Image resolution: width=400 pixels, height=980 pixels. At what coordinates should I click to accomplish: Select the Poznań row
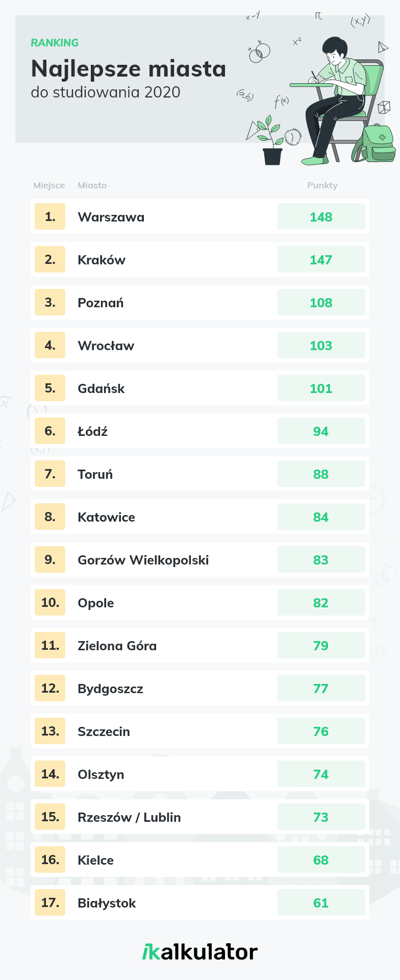coord(200,302)
